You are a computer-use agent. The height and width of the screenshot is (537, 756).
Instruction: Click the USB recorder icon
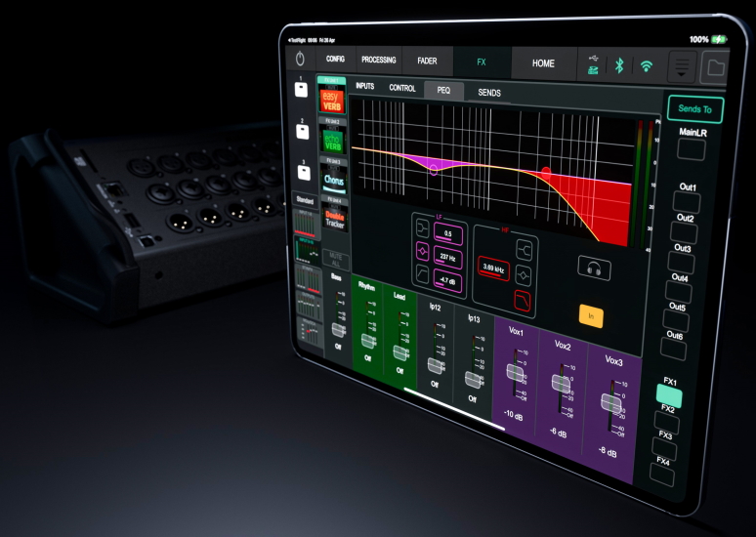coord(593,64)
